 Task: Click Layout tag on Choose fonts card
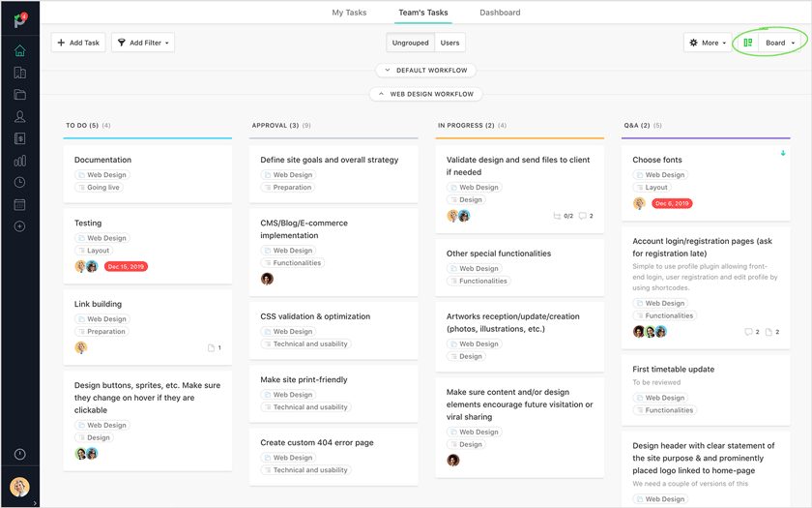[652, 187]
